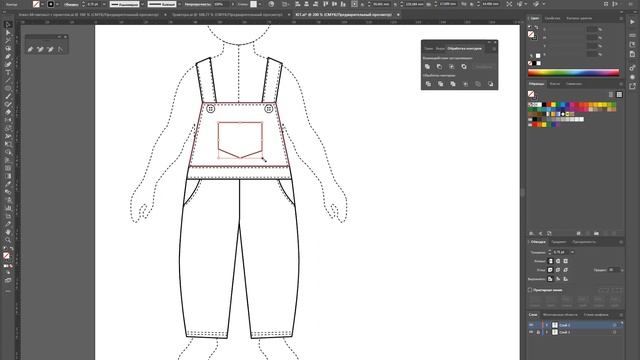This screenshot has height=360, width=640.
Task: Choose Round Cap in Stroke panel
Action: click(x=558, y=261)
